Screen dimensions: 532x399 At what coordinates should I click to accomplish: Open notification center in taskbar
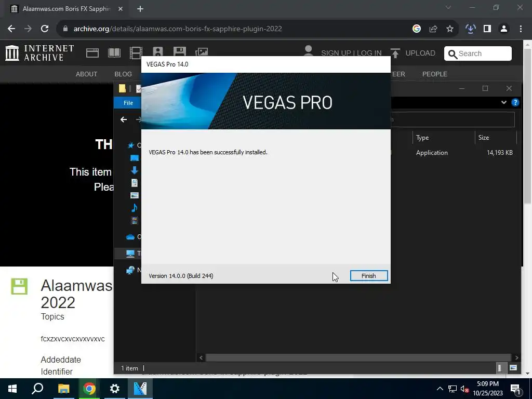click(x=516, y=389)
